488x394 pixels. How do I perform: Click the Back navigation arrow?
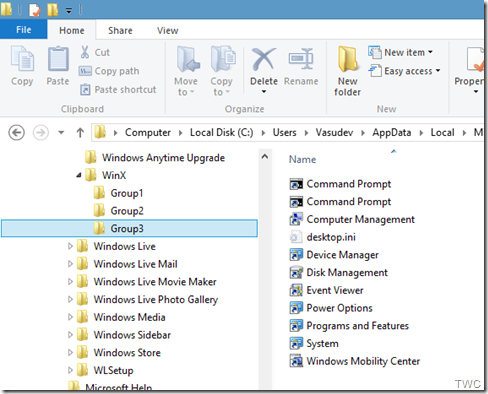coord(16,133)
